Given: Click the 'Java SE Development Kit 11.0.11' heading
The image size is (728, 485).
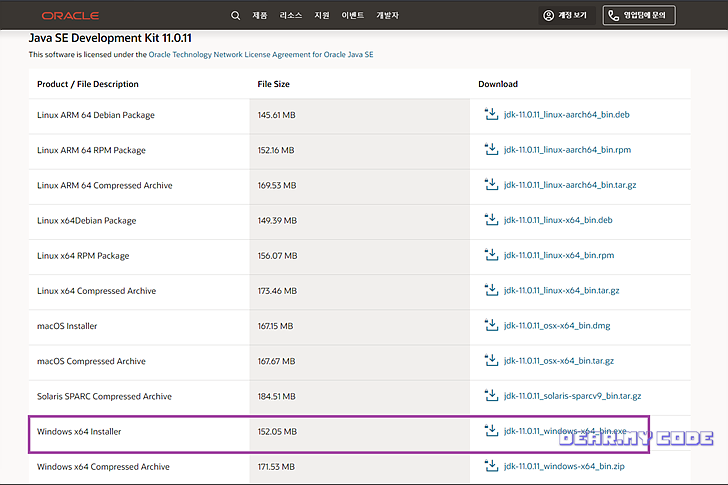Looking at the screenshot, I should coord(110,38).
